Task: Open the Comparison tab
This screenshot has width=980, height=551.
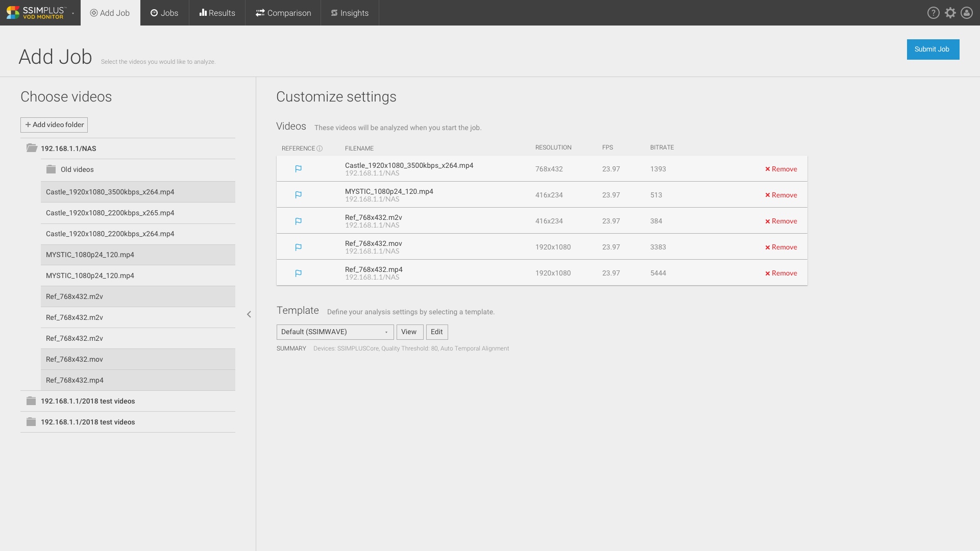Action: click(x=283, y=13)
